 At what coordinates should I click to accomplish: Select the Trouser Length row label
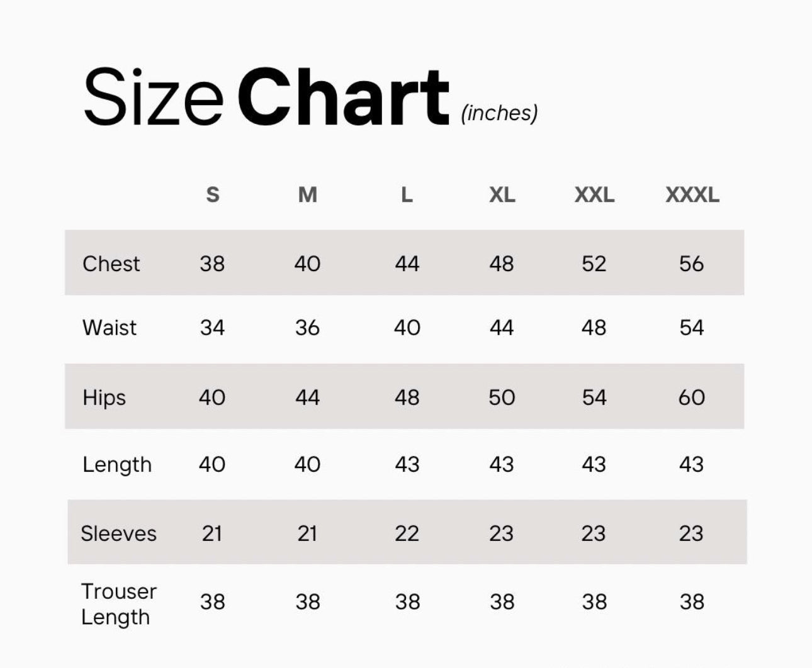(118, 604)
